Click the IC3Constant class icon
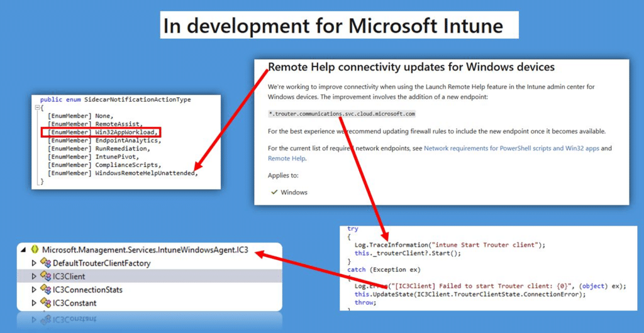644x333 pixels. tap(46, 303)
